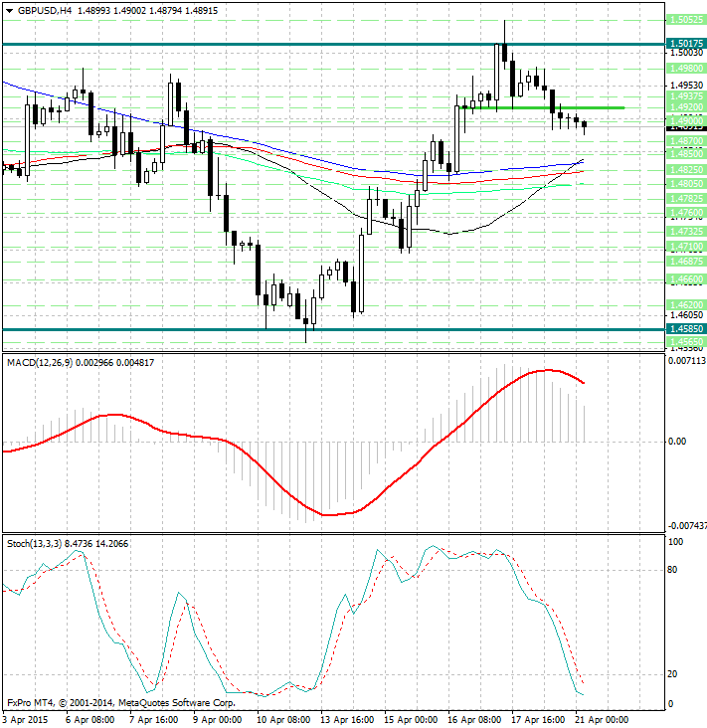Click the 1.48250 price axis label

point(686,169)
